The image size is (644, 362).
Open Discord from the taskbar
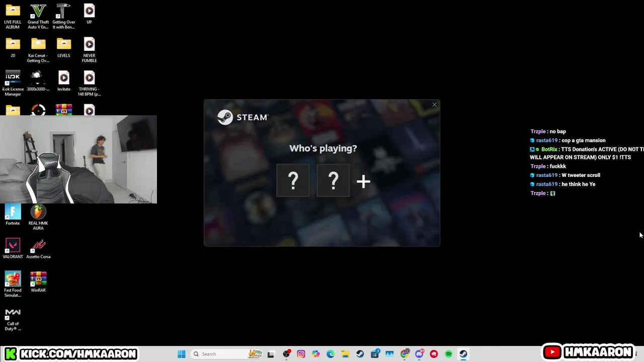pos(419,354)
